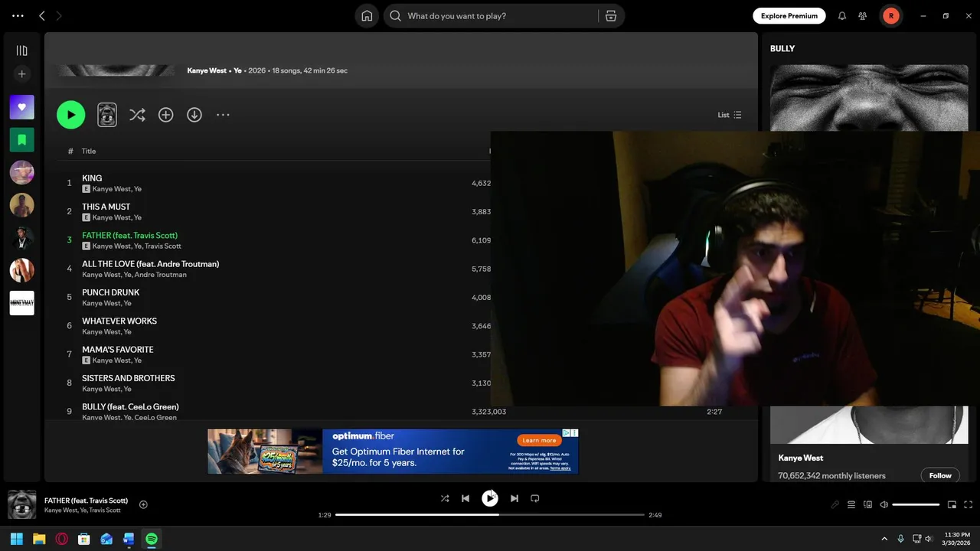Image resolution: width=980 pixels, height=551 pixels.
Task: Open the Queue icon
Action: [x=851, y=504]
